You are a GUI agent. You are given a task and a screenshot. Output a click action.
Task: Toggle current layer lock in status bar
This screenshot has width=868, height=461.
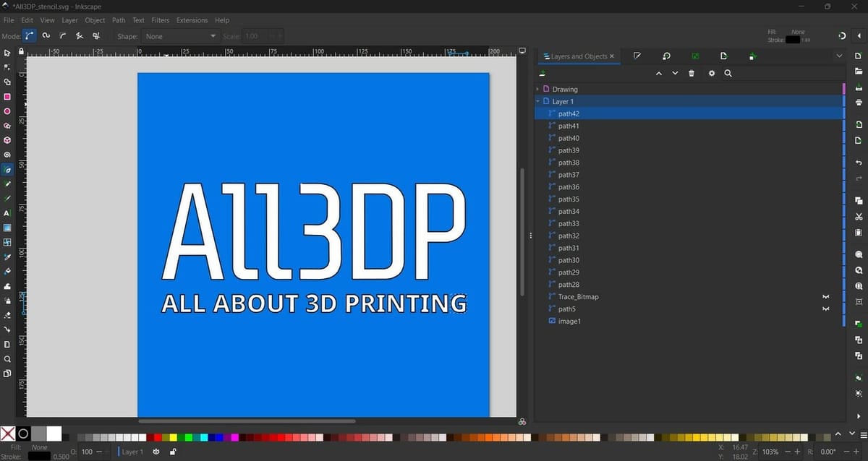point(172,452)
